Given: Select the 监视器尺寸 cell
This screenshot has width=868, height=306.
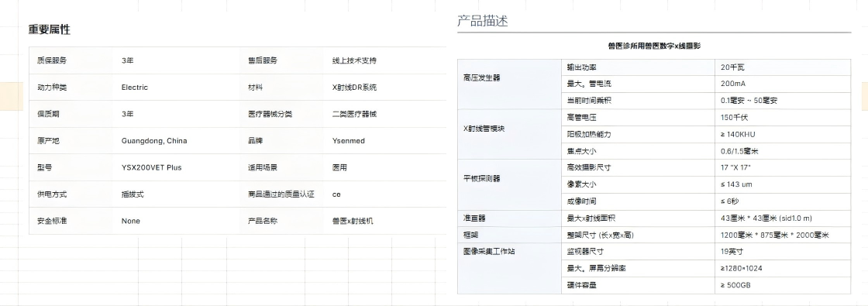Looking at the screenshot, I should click(639, 251).
